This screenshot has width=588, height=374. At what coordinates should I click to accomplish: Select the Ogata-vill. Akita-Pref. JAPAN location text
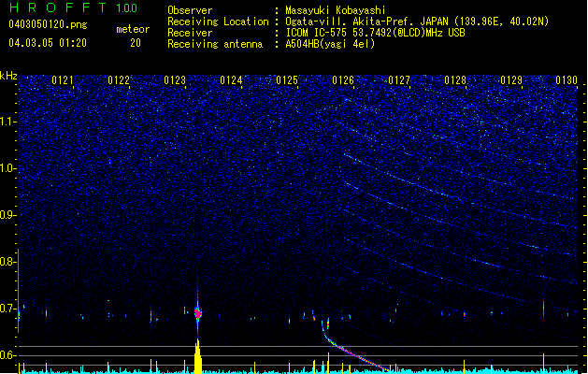[417, 22]
